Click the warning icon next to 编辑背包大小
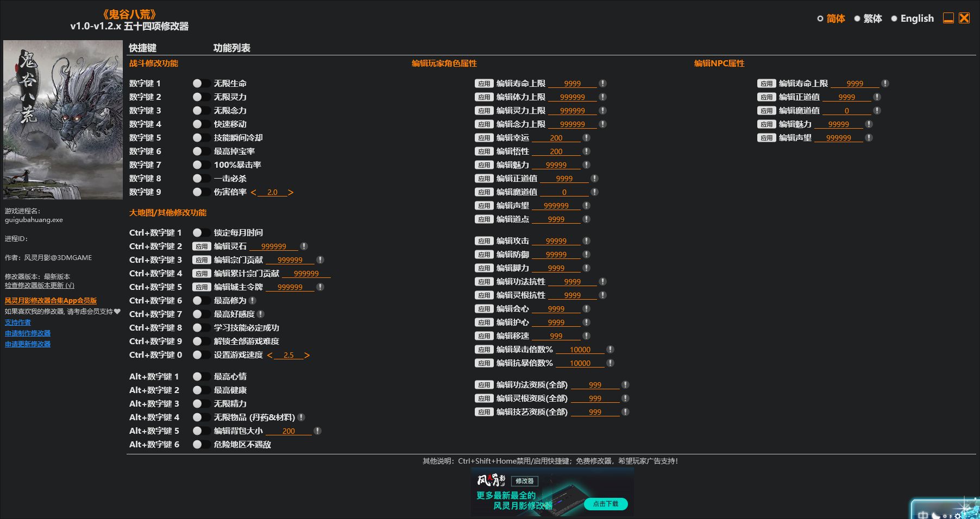The height and width of the screenshot is (519, 980). point(317,431)
